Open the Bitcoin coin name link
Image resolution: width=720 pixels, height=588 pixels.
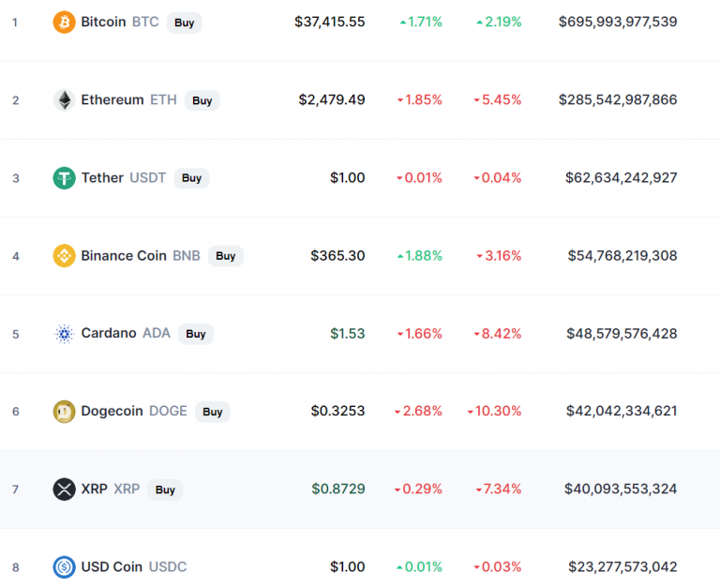coord(103,22)
